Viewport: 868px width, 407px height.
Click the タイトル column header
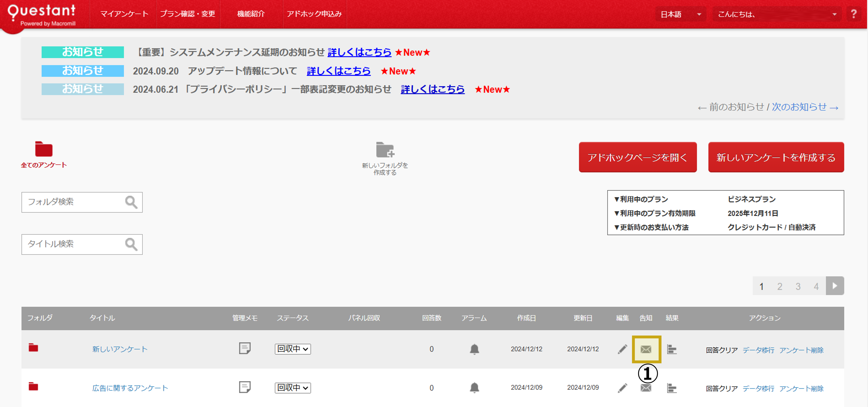click(x=102, y=318)
